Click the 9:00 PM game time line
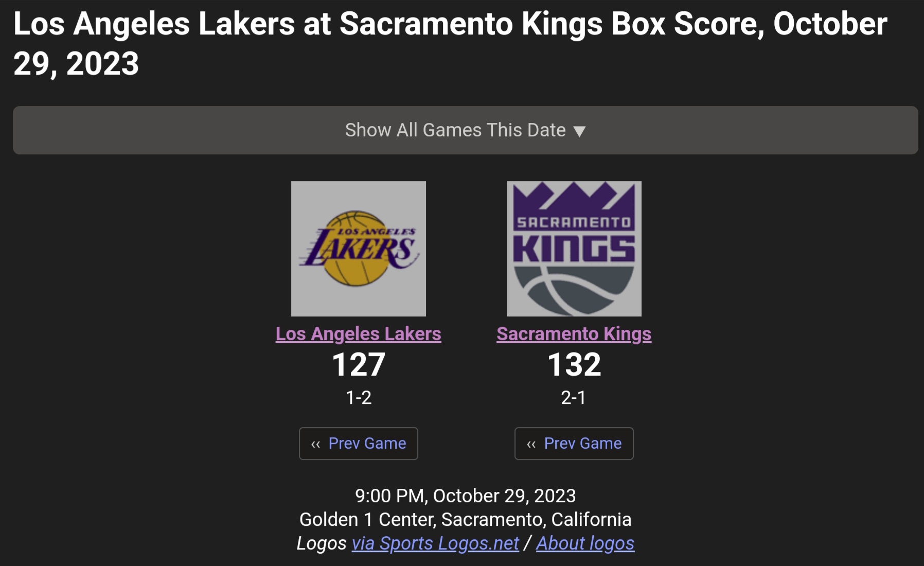This screenshot has height=566, width=924. [465, 496]
